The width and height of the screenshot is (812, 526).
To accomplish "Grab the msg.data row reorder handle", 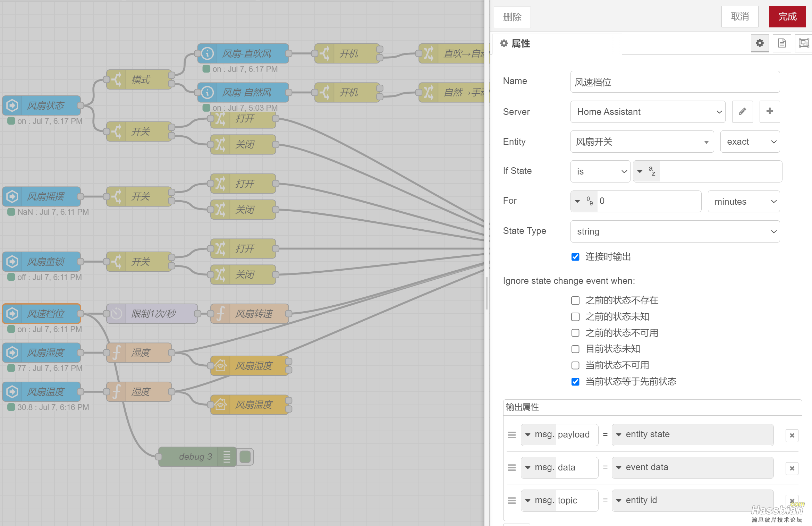I will coord(511,468).
